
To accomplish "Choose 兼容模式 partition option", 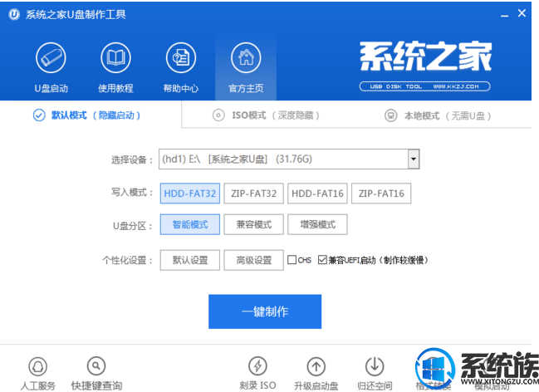I will click(x=253, y=224).
